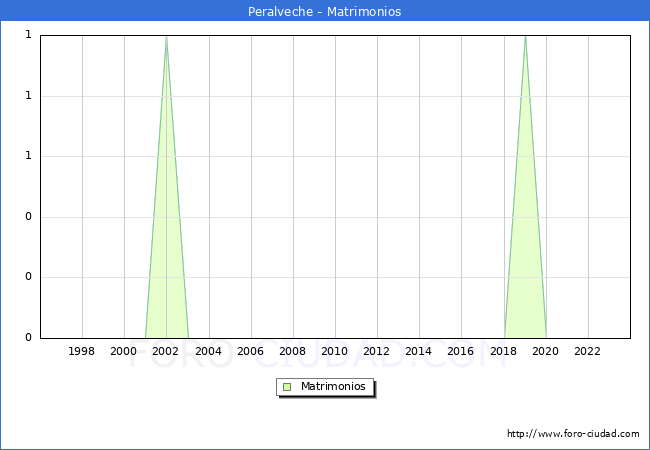650x450 pixels.
Task: Pick the 2018 x-axis label
Action: pyautogui.click(x=503, y=351)
